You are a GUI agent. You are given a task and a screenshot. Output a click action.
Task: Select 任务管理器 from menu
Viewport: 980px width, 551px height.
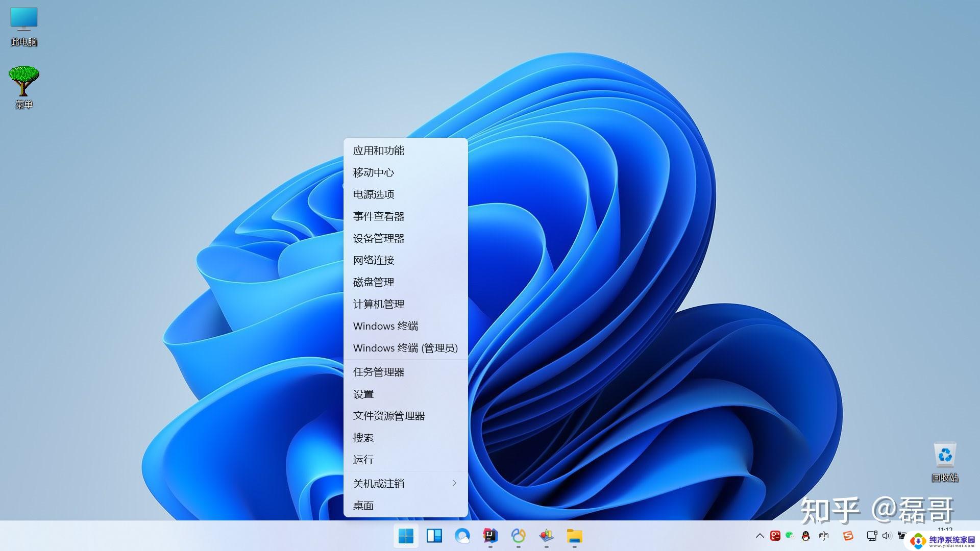click(x=378, y=371)
